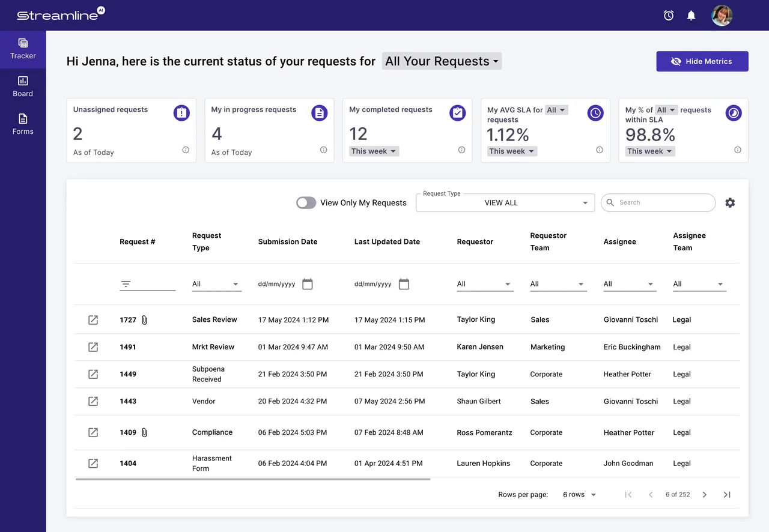
Task: Open the All Your Requests dropdown
Action: click(442, 61)
